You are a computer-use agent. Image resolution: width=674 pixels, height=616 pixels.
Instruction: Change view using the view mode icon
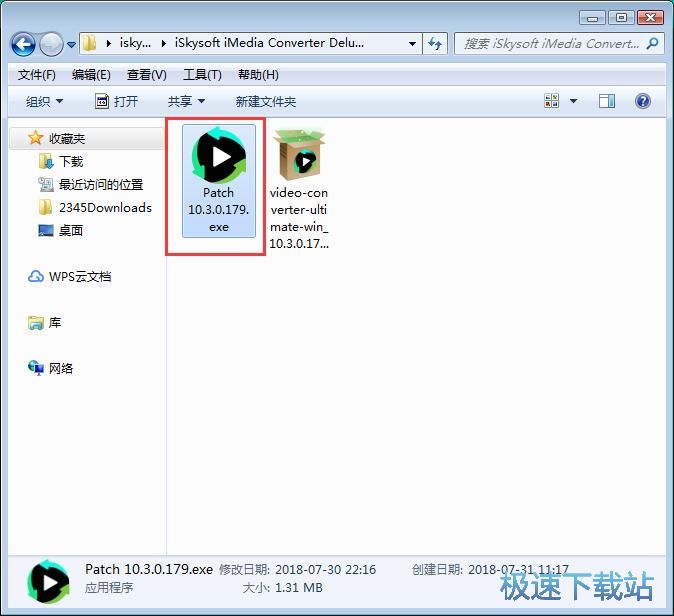551,101
